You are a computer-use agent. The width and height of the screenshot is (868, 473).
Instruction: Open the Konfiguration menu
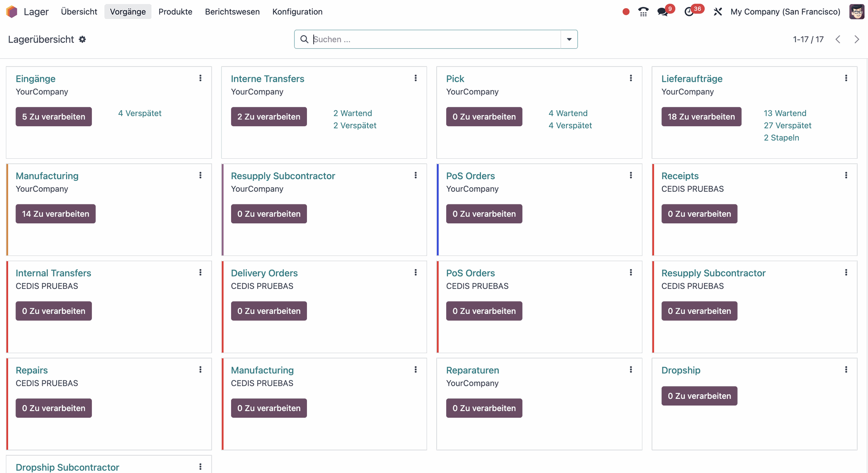point(297,12)
